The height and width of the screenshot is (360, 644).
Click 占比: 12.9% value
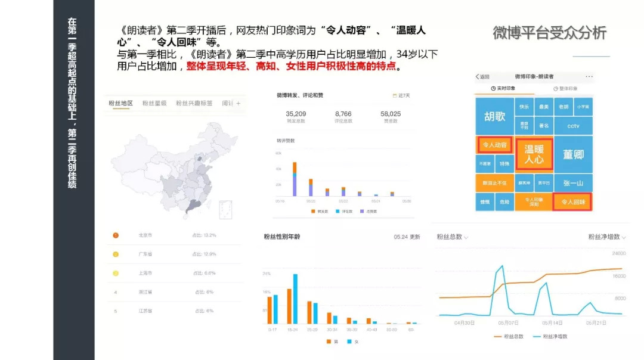[204, 254]
